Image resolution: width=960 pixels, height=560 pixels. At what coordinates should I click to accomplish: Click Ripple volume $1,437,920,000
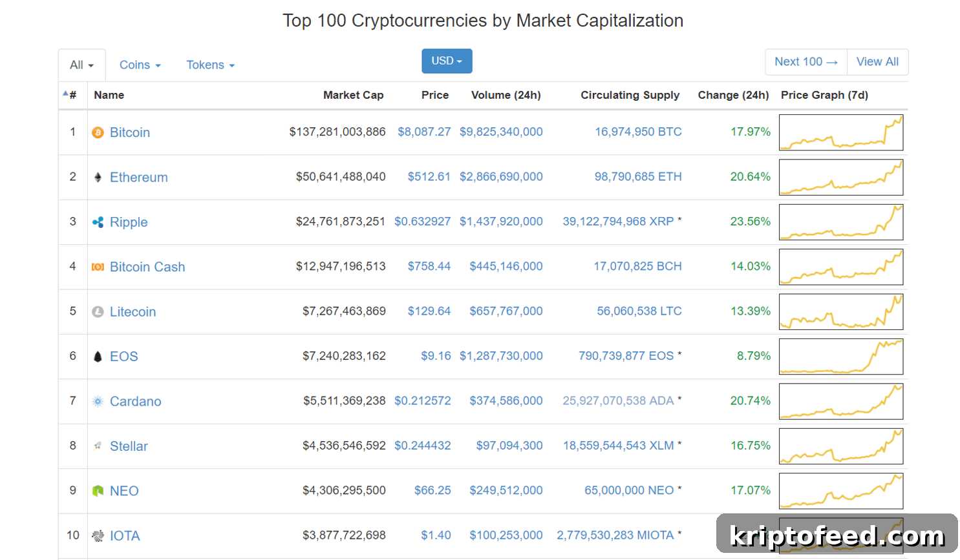coord(501,221)
